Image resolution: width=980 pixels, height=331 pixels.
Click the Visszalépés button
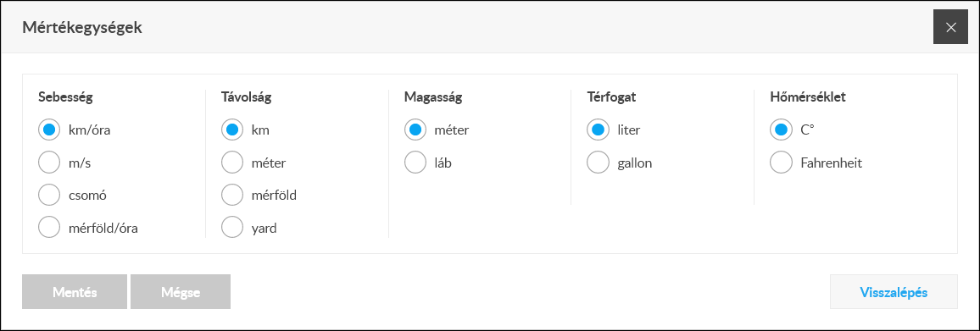[x=894, y=292]
